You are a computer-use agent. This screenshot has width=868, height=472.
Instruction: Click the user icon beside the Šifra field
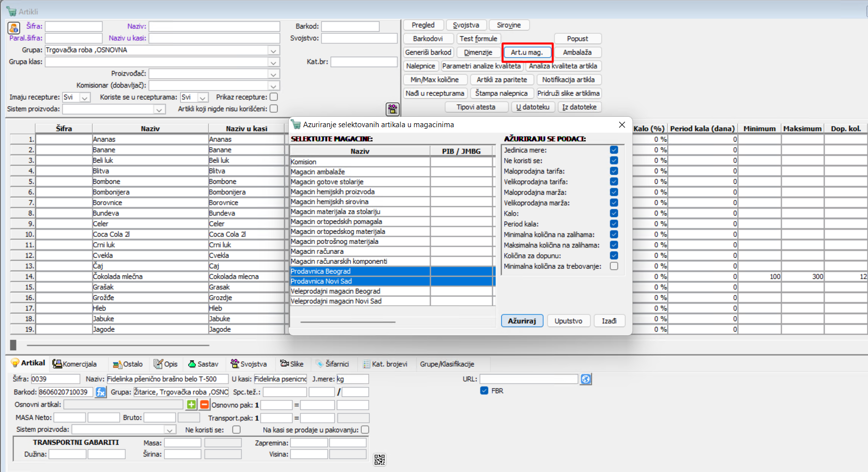[x=14, y=28]
